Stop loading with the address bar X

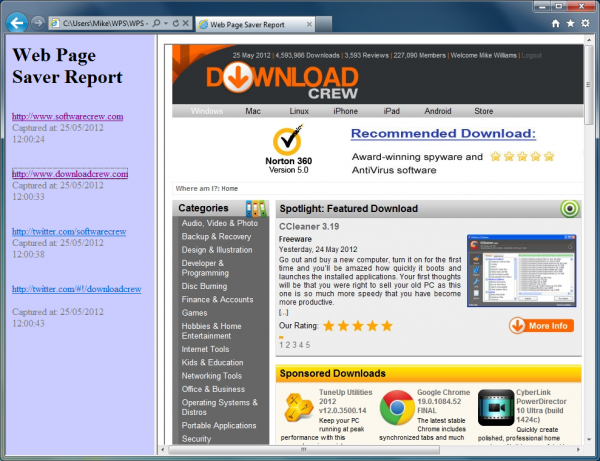pos(186,23)
